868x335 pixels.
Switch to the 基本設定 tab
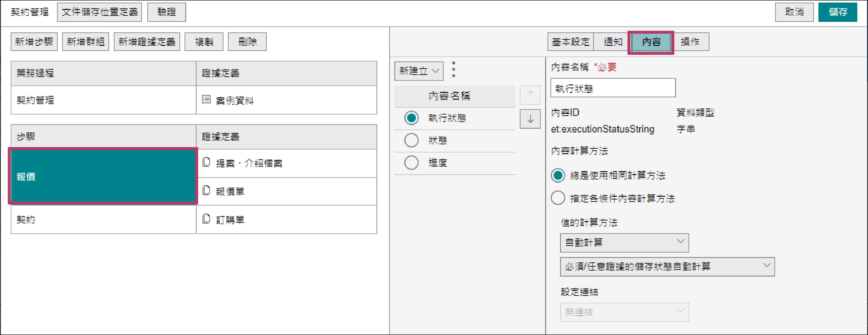coord(570,42)
